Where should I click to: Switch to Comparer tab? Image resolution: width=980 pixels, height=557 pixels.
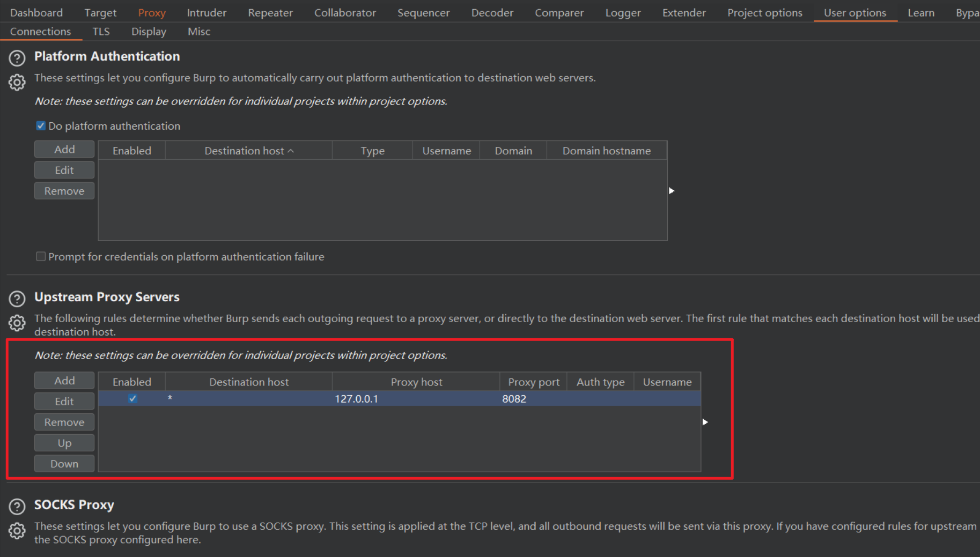click(559, 12)
